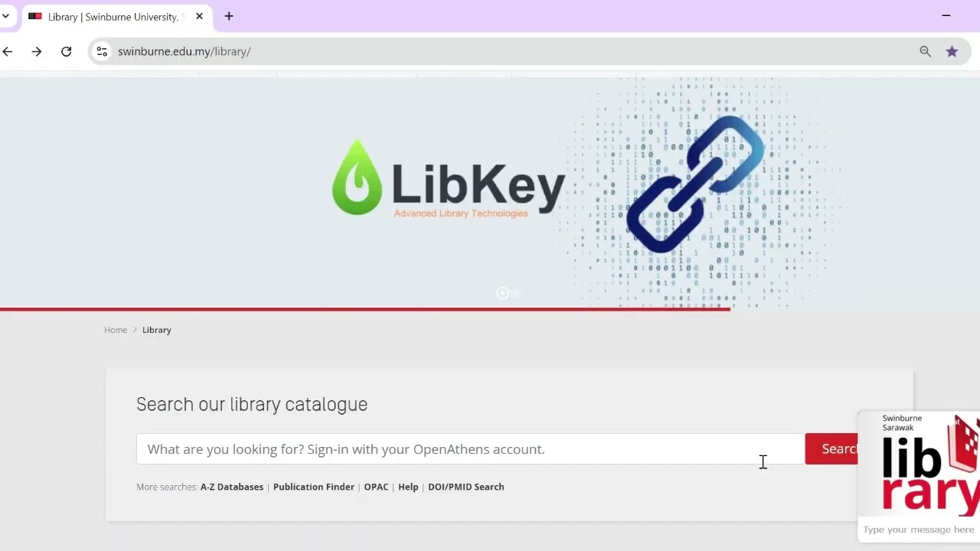Open the OPAC link

(376, 487)
